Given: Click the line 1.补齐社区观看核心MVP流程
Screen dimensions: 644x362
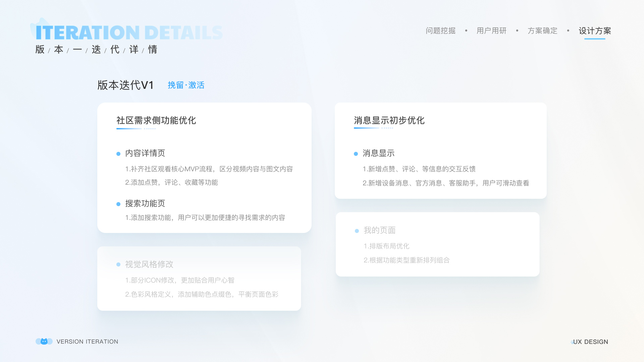Looking at the screenshot, I should 209,169.
